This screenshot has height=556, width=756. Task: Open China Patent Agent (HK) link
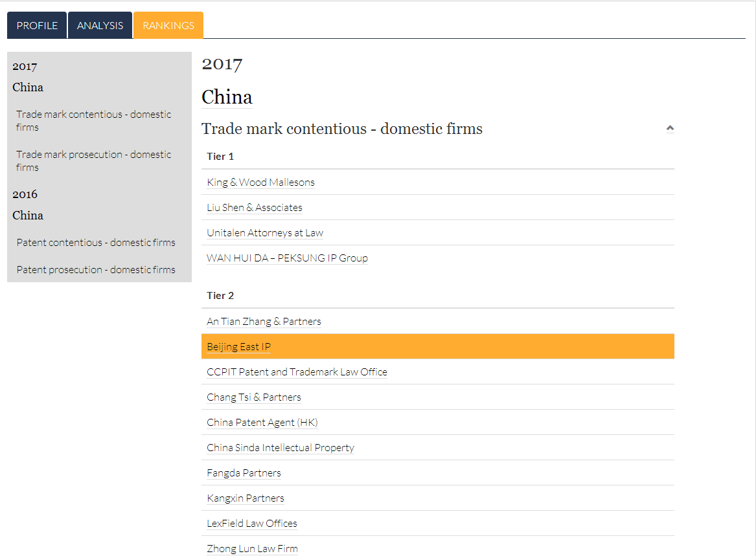(262, 423)
